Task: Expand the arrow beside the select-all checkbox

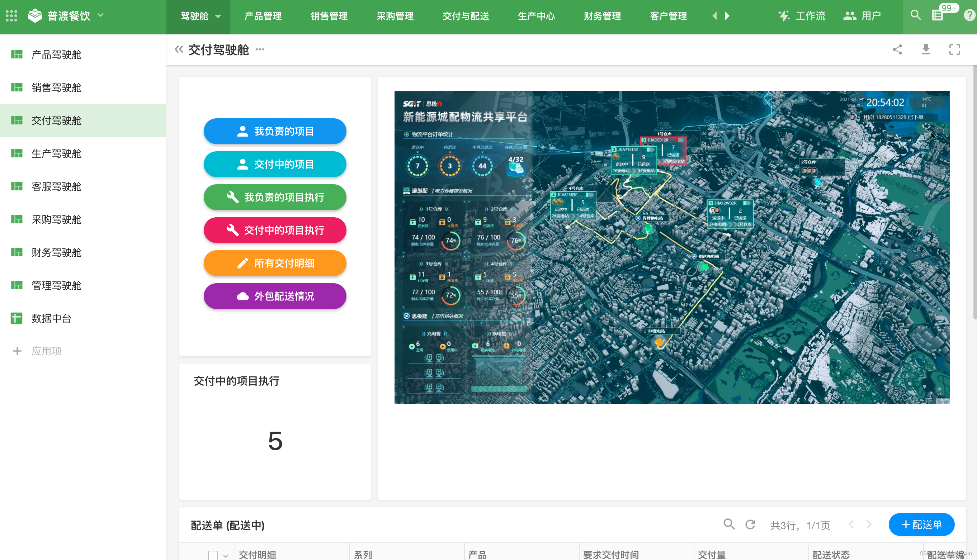Action: 225,556
